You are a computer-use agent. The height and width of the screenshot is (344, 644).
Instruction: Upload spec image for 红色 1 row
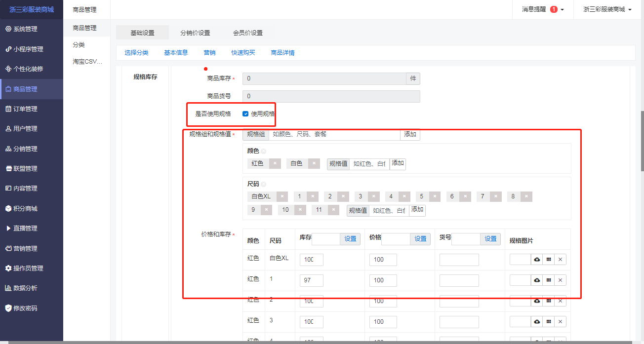(x=537, y=280)
